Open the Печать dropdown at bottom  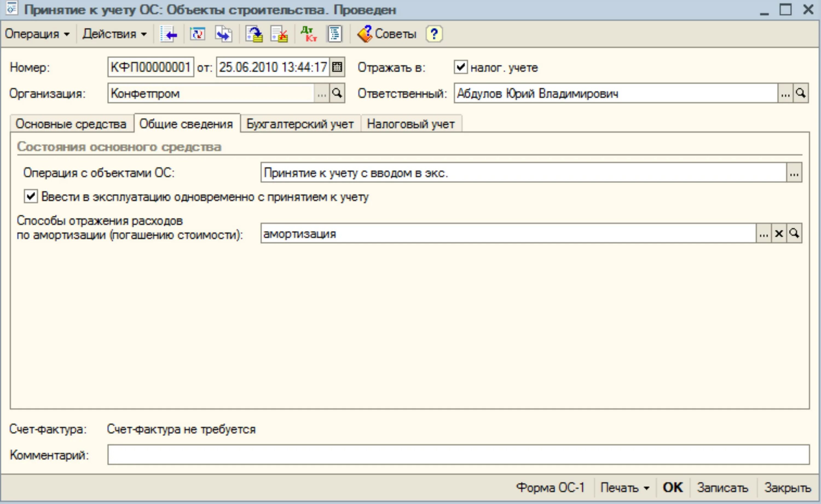[625, 488]
